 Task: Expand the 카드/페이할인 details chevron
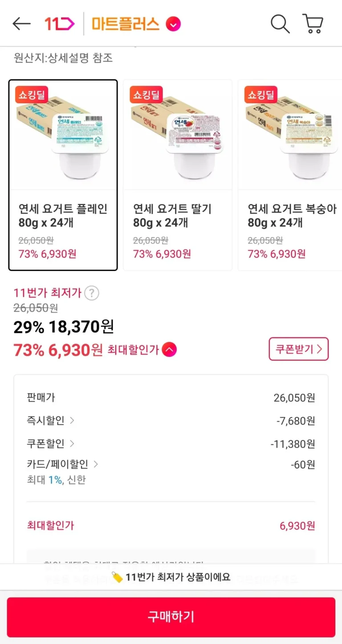(96, 464)
